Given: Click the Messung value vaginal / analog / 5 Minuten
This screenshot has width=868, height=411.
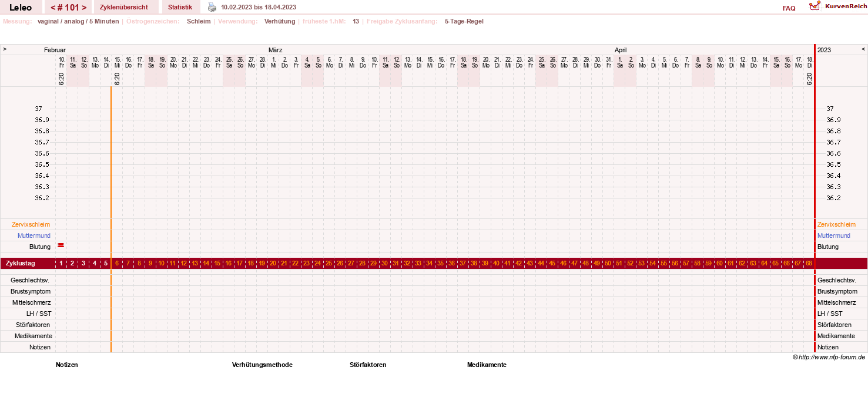Looking at the screenshot, I should pyautogui.click(x=78, y=21).
